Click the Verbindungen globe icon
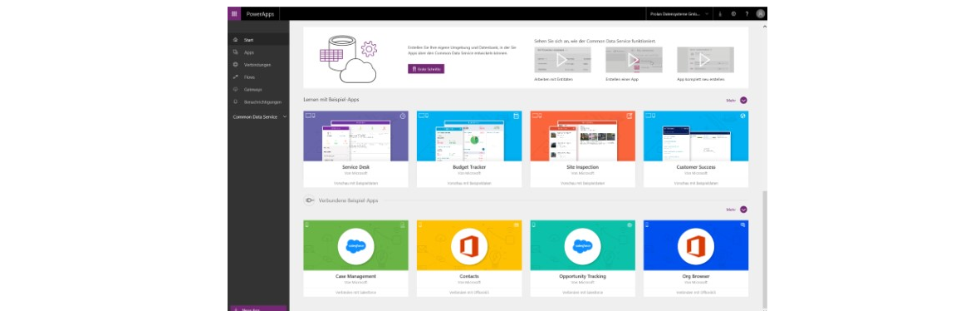Image resolution: width=980 pixels, height=326 pixels. (235, 64)
